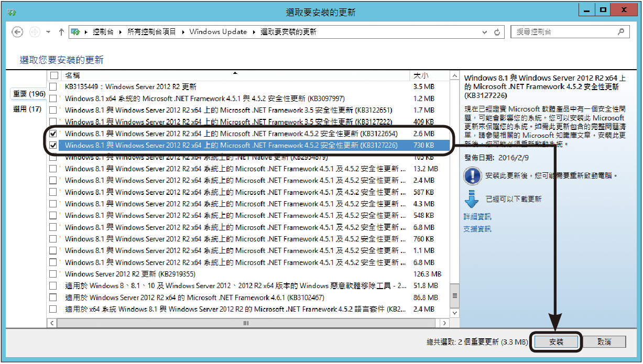643x364 pixels.
Task: Open the 支援資訊 link
Action: point(477,229)
